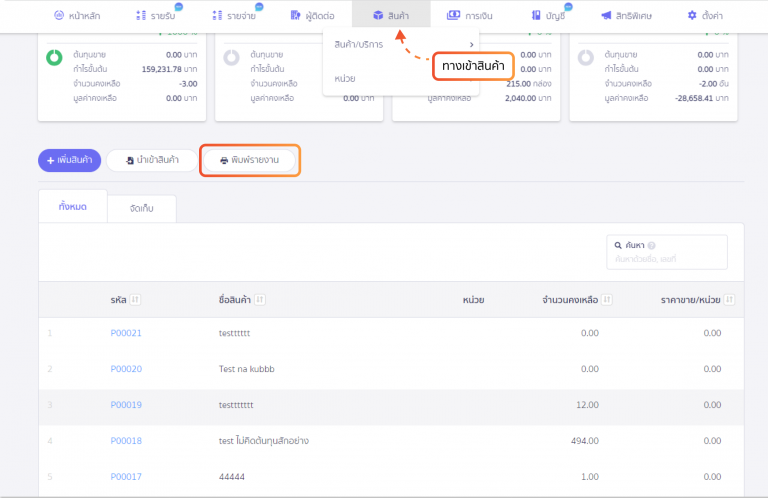The height and width of the screenshot is (498, 768).
Task: Expand the สินค้า/บริการ submenu
Action: pos(471,44)
